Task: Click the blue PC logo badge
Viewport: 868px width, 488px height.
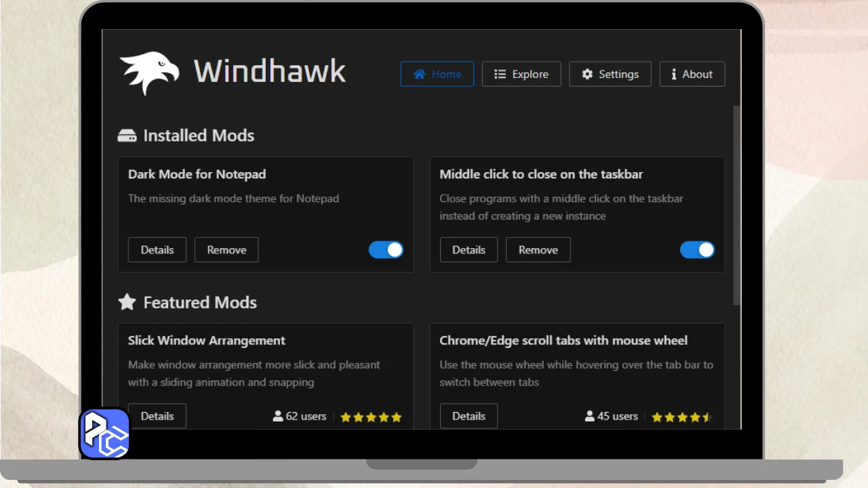Action: (105, 434)
